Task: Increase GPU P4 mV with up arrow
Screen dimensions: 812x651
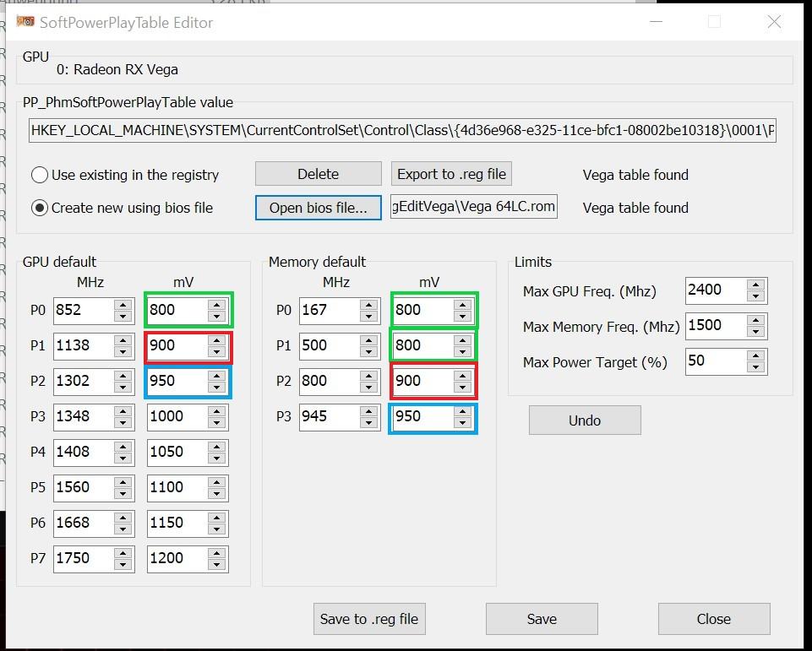Action: 217,446
